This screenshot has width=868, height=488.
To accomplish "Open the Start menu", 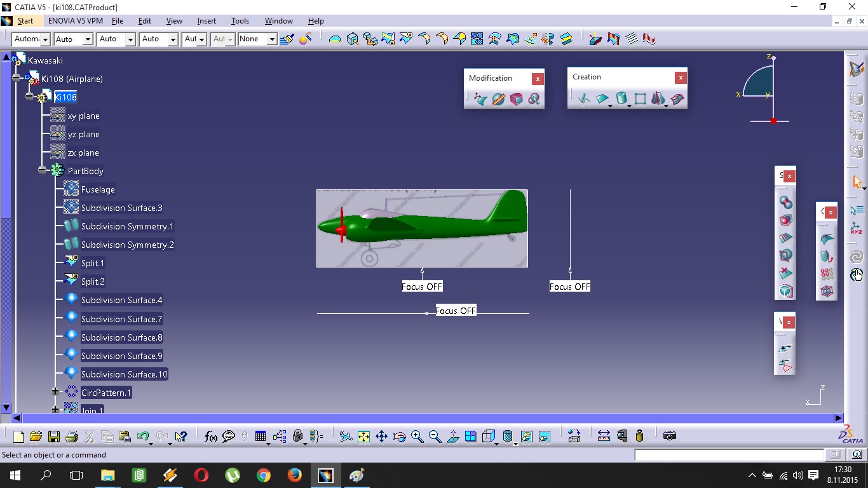I will tap(25, 21).
